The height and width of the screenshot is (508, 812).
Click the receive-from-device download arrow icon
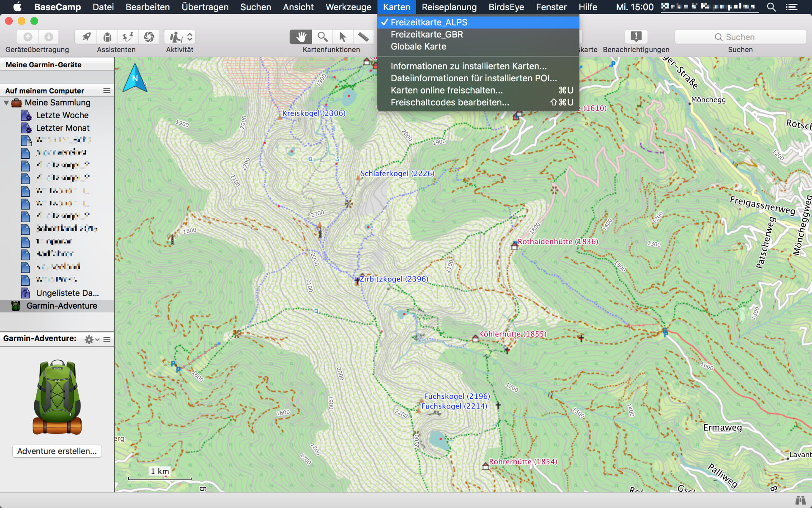pyautogui.click(x=49, y=37)
